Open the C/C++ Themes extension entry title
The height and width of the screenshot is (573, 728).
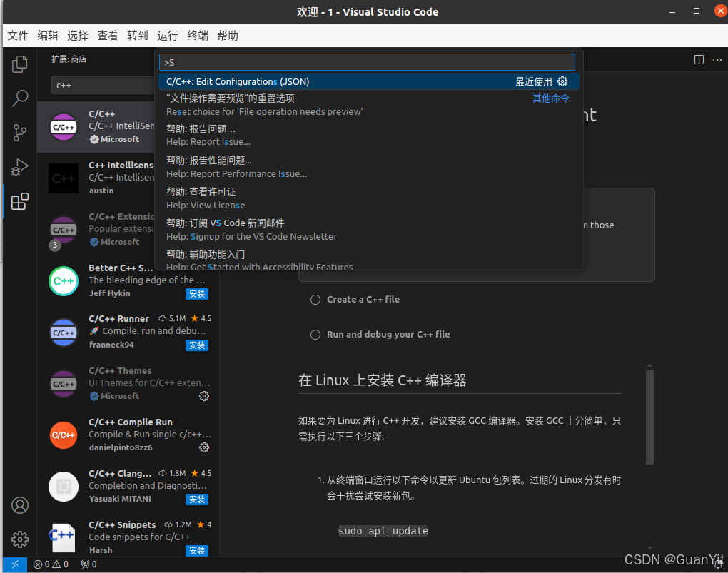[120, 370]
